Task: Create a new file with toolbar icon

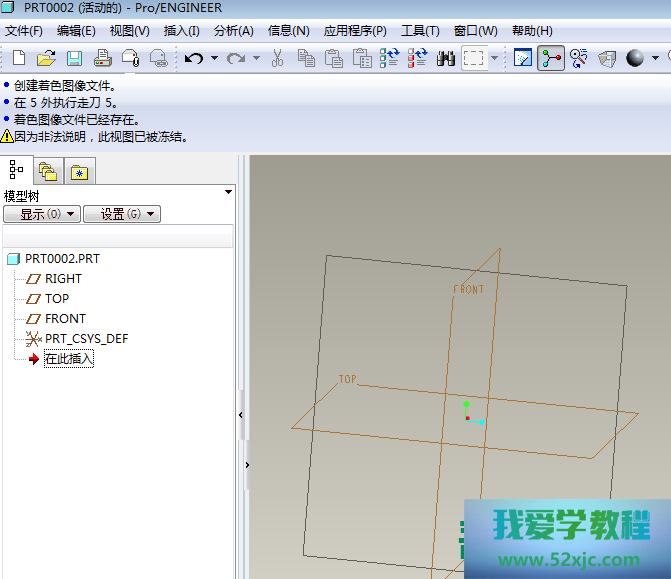Action: (19, 58)
